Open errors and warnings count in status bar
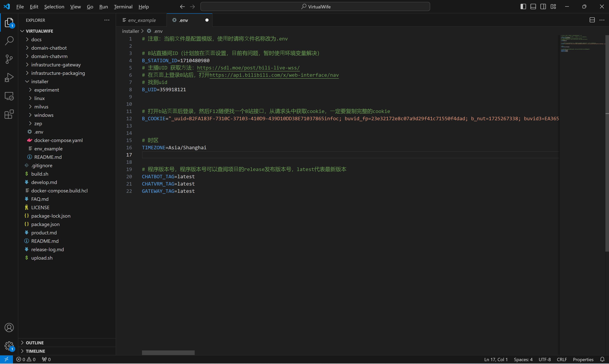 click(x=26, y=359)
